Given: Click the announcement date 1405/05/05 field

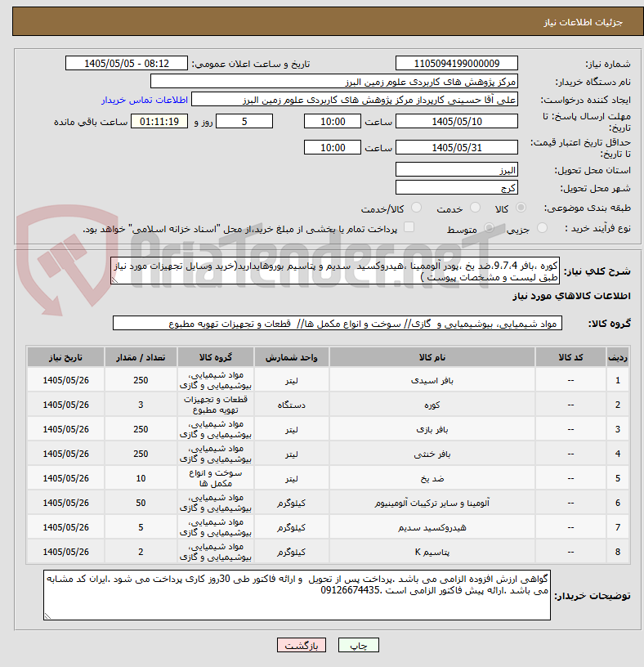Looking at the screenshot, I should pos(127,64).
